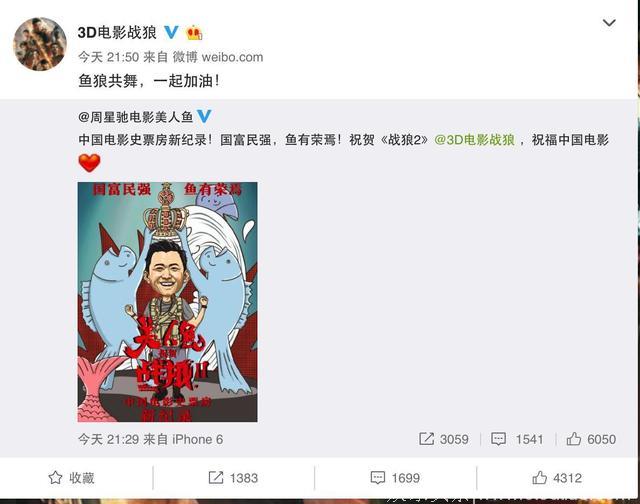Image resolution: width=640 pixels, height=504 pixels.
Task: Click the red heart emoji
Action: tap(89, 163)
